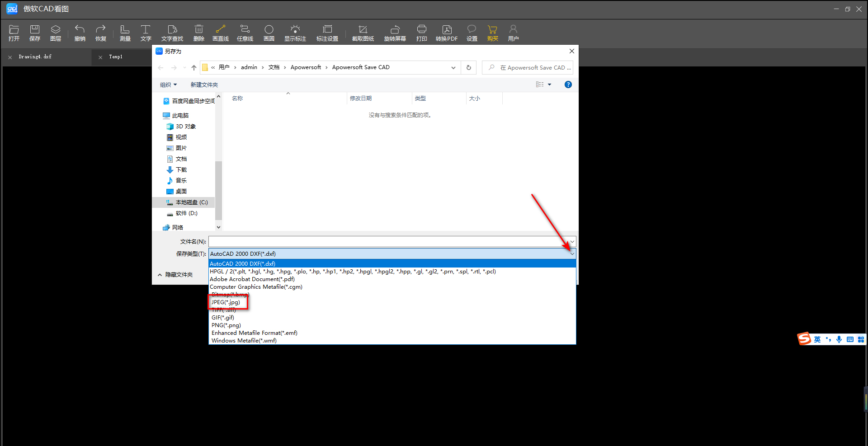Select the 测量 measure tool
868x446 pixels.
coord(125,33)
